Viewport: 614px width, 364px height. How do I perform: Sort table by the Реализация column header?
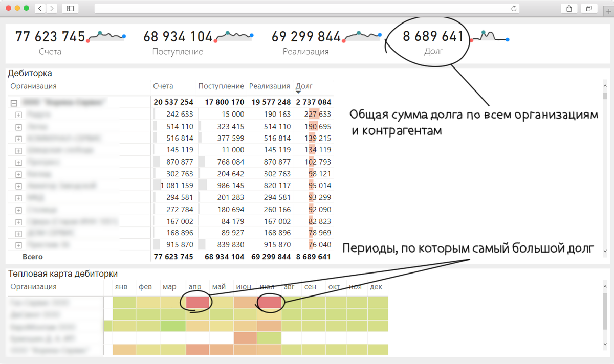[270, 86]
